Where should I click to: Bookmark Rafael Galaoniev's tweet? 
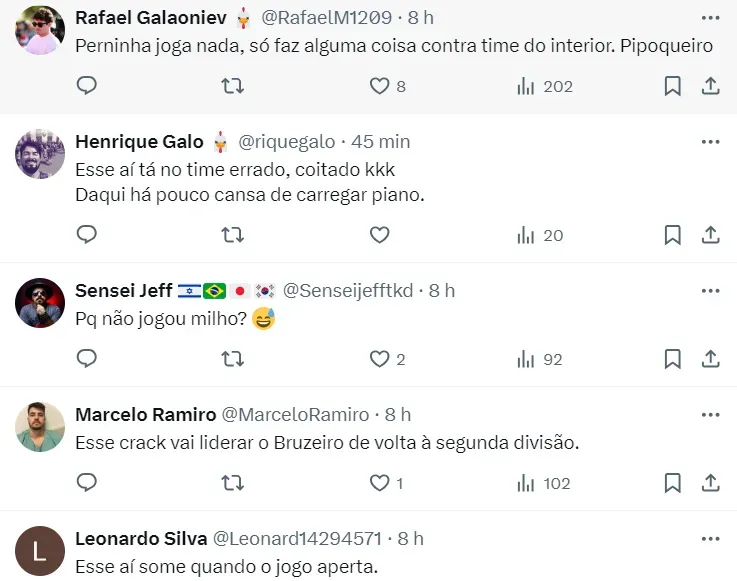click(673, 86)
